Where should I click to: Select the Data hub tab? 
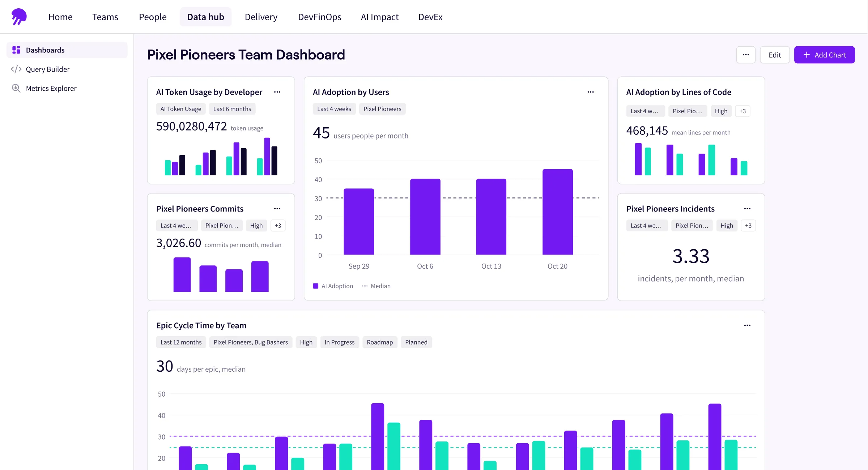coord(206,17)
